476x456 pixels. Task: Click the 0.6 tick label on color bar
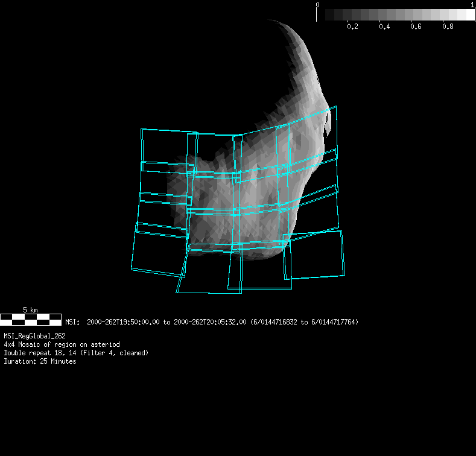coord(416,27)
